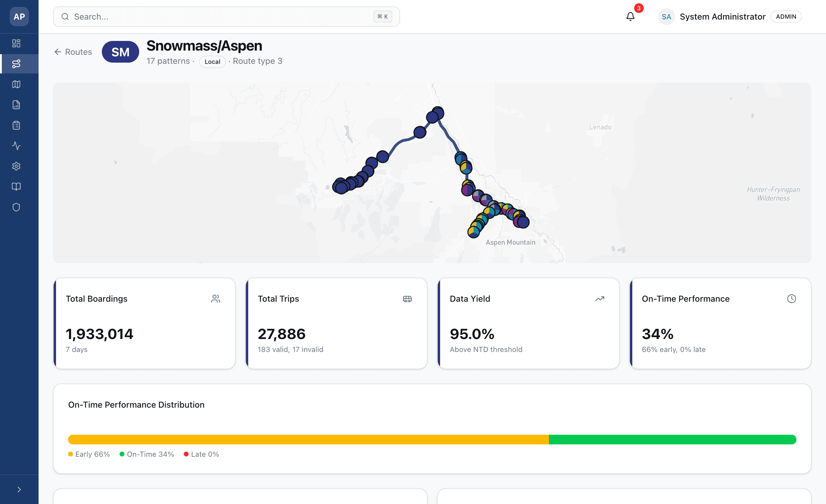The width and height of the screenshot is (826, 504).
Task: Click the 17 patterns text
Action: 168,61
